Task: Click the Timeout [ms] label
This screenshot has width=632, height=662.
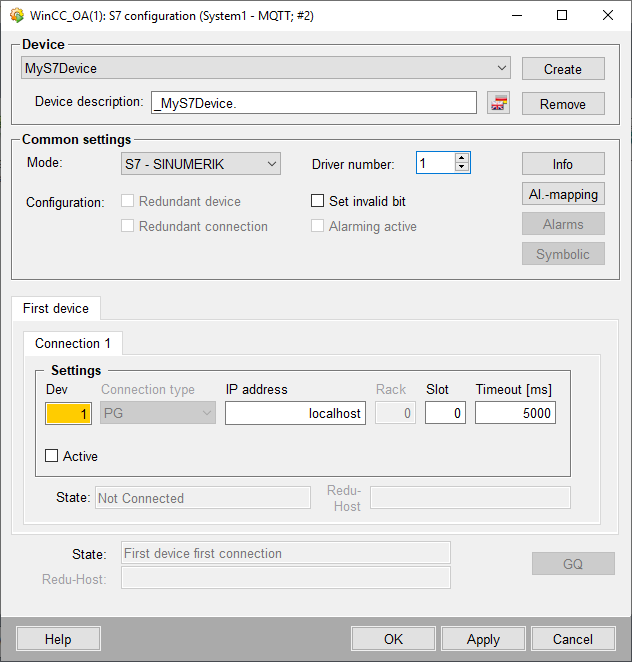Action: (514, 389)
